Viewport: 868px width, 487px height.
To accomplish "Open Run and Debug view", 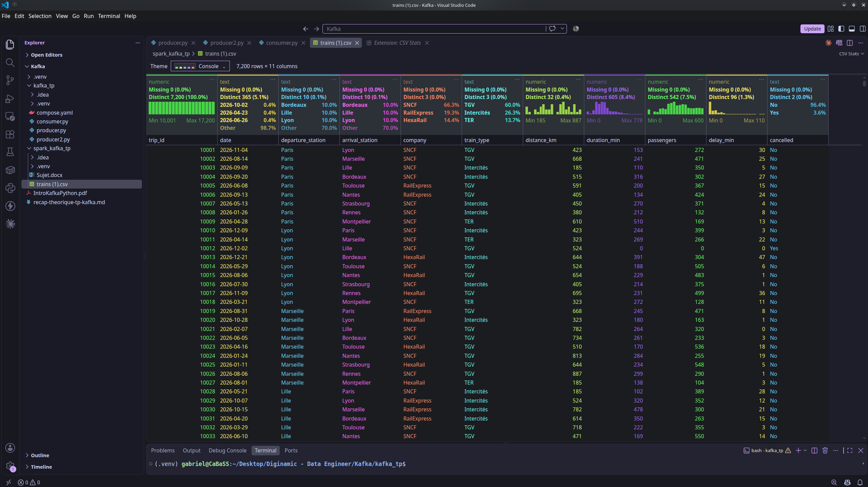I will click(10, 99).
